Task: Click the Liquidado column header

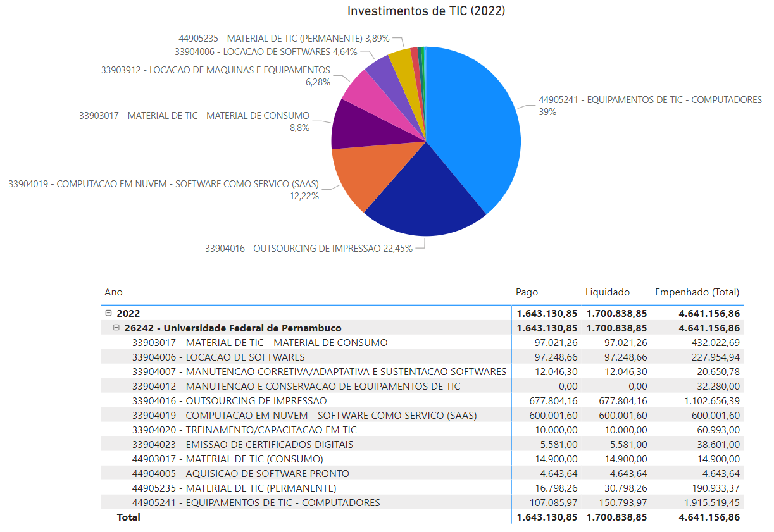Action: coord(607,292)
